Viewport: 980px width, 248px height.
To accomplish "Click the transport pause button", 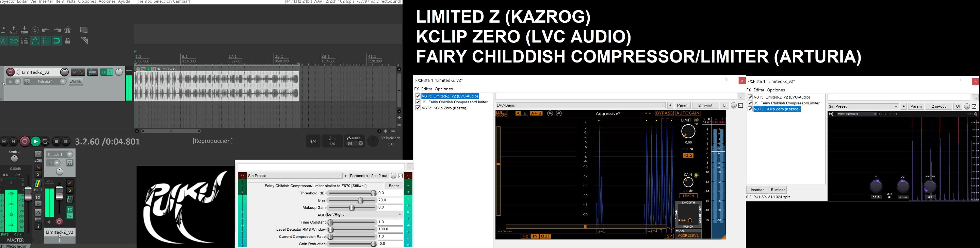I will (66, 141).
